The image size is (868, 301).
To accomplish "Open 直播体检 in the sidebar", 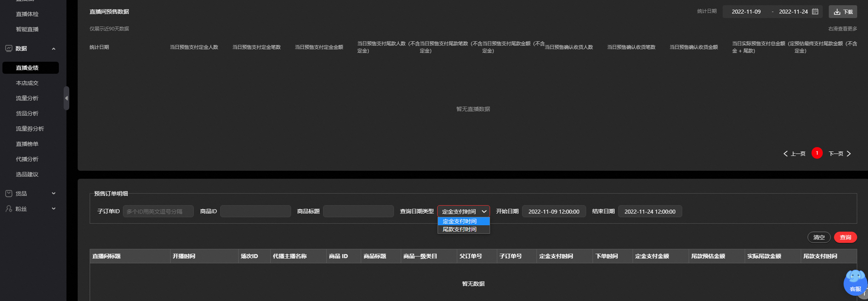I will [x=27, y=14].
